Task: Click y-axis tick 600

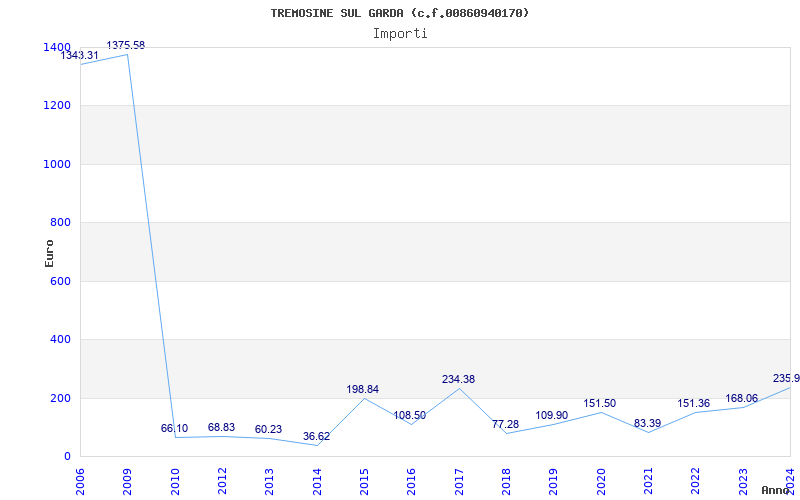Action: (x=60, y=281)
